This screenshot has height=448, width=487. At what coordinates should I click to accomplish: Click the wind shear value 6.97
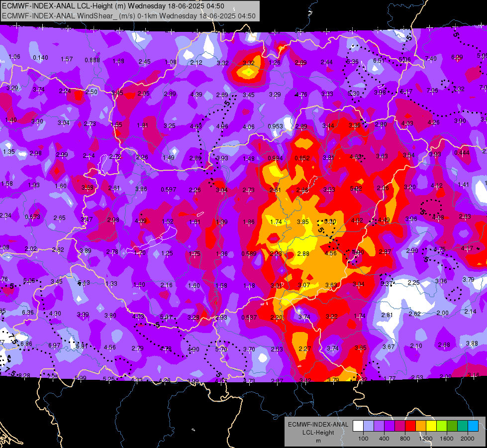tap(54, 345)
